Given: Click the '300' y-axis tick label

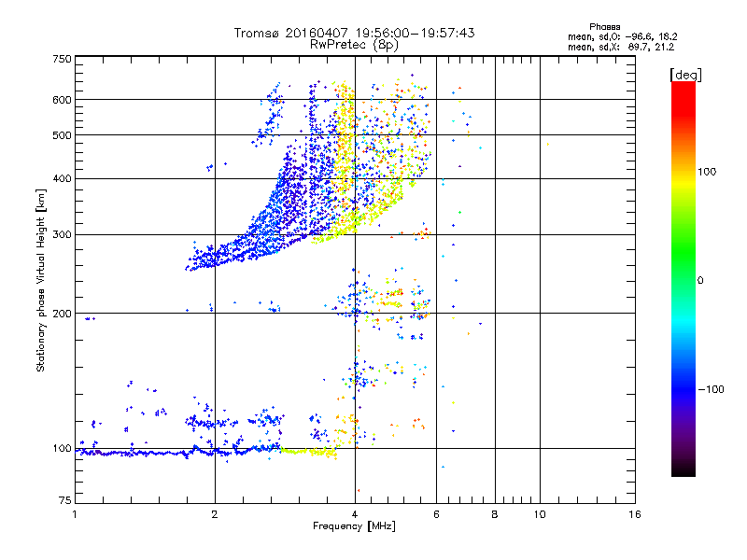Looking at the screenshot, I should 62,235.
